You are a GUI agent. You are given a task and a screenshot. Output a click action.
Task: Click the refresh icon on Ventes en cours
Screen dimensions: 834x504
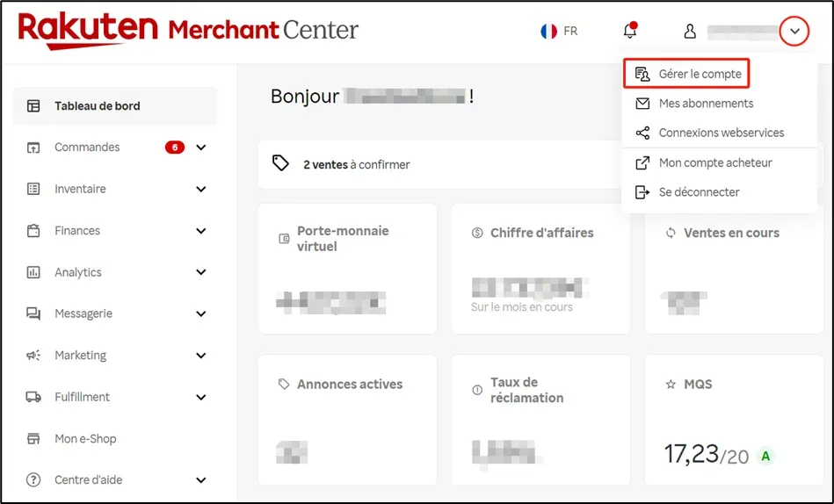click(x=671, y=233)
